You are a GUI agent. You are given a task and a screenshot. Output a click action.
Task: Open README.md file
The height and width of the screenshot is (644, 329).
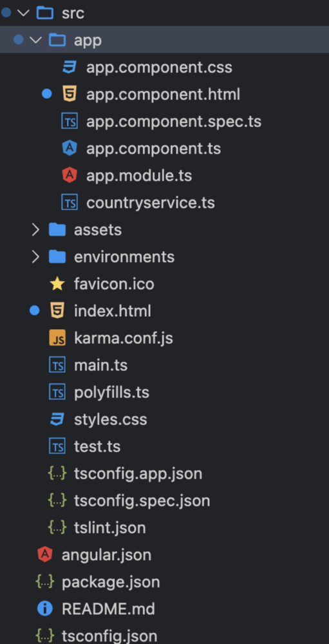[x=108, y=609]
